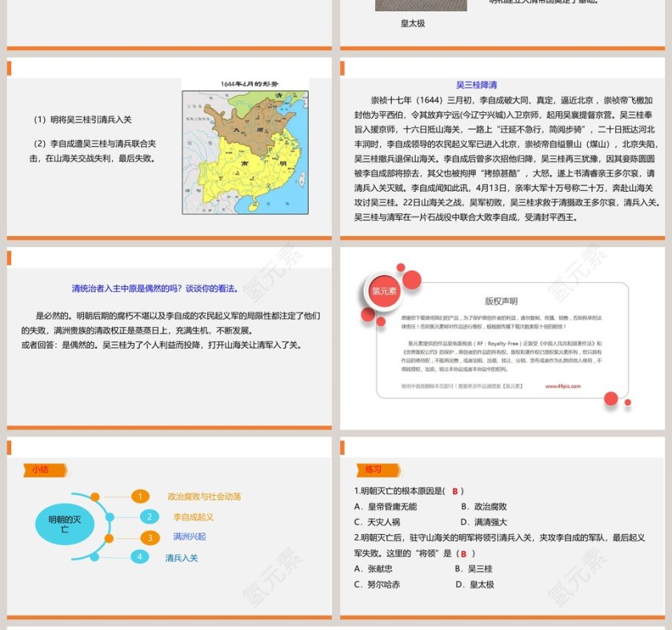Image resolution: width=672 pixels, height=630 pixels.
Task: Select the blue circle numbered 4
Action: (x=140, y=557)
